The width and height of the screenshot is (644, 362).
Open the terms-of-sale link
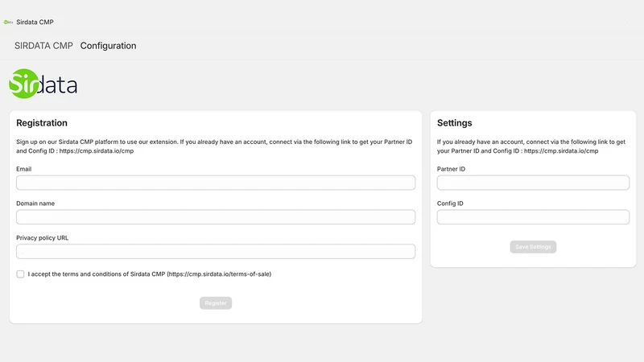(219, 274)
